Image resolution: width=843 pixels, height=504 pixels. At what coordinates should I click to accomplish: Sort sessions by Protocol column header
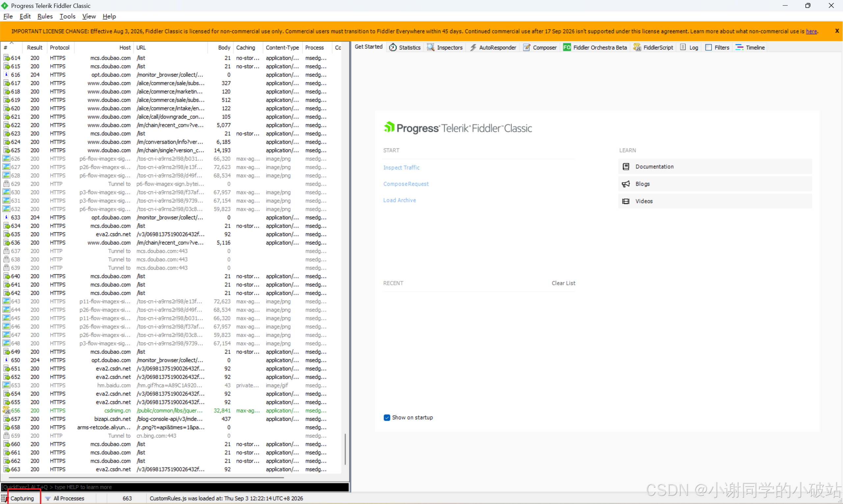(x=60, y=47)
